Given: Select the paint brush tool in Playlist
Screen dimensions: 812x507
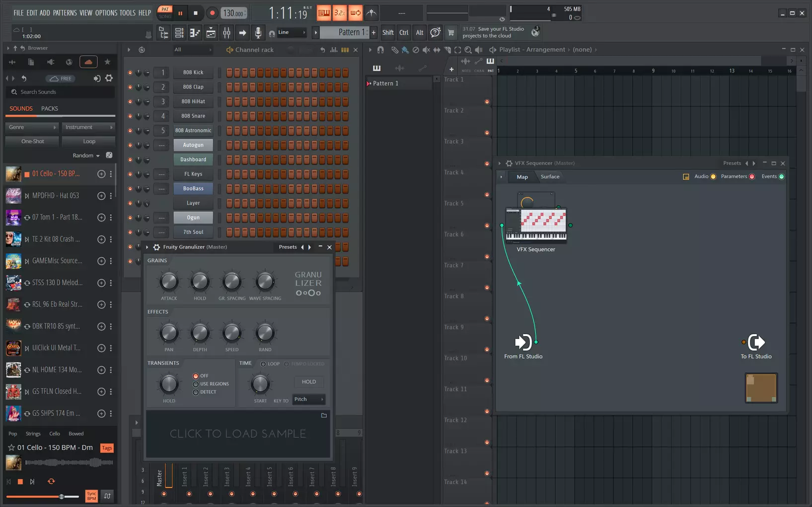Looking at the screenshot, I should click(x=405, y=50).
